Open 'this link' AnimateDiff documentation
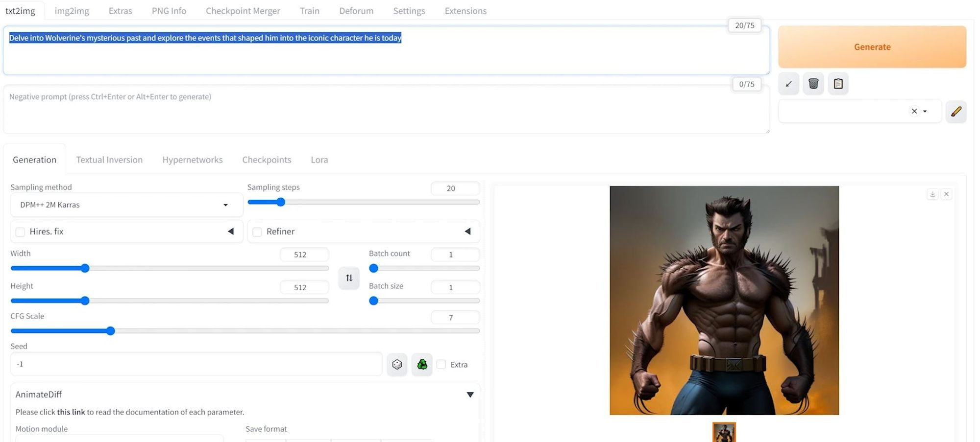 (71, 412)
